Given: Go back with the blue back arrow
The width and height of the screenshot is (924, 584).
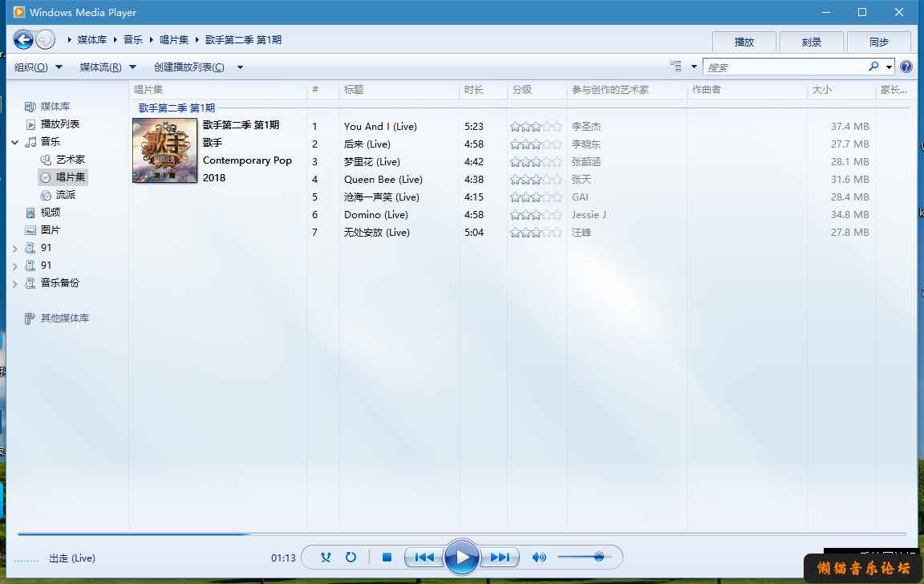Looking at the screenshot, I should pos(23,39).
